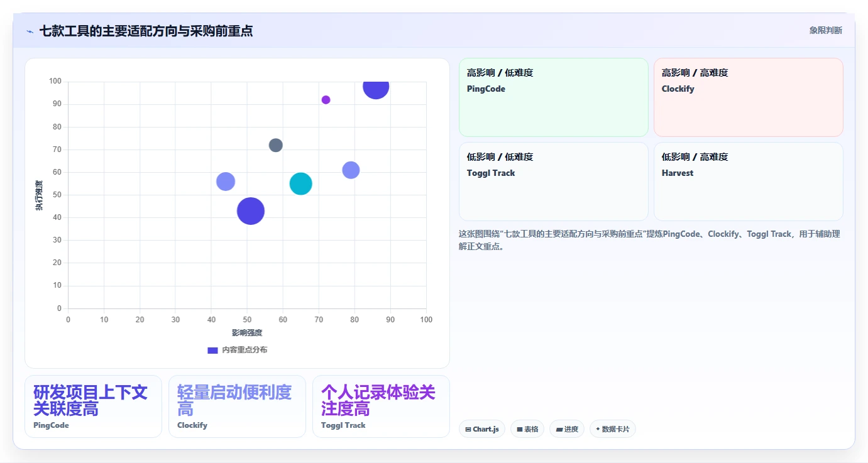Image resolution: width=868 pixels, height=463 pixels.
Task: Click the 个人记录体验关注度高 stat card
Action: pos(381,406)
